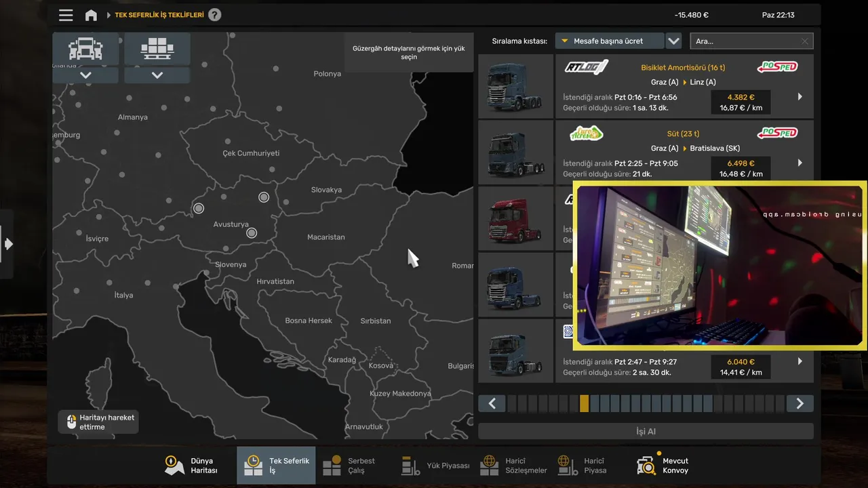Click the RT Log company logo
The image size is (868, 488).
(587, 67)
